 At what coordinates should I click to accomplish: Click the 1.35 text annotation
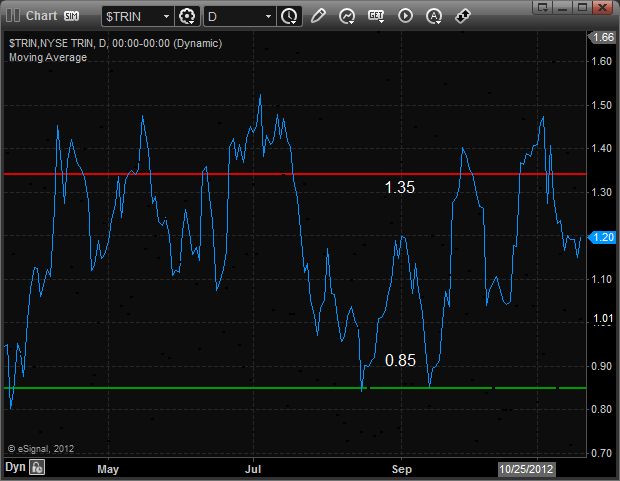point(400,187)
